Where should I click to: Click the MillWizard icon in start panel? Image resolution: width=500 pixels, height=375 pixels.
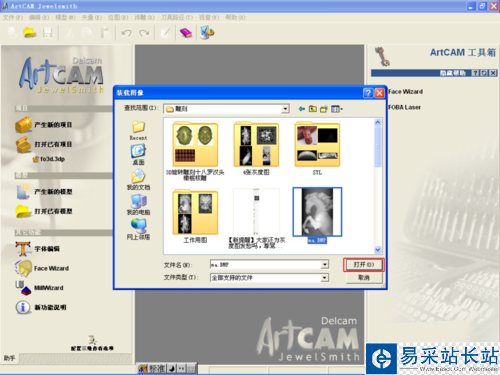(23, 288)
